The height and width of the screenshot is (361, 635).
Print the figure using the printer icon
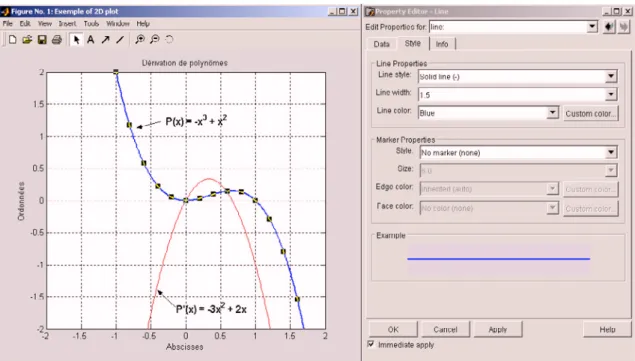click(57, 39)
